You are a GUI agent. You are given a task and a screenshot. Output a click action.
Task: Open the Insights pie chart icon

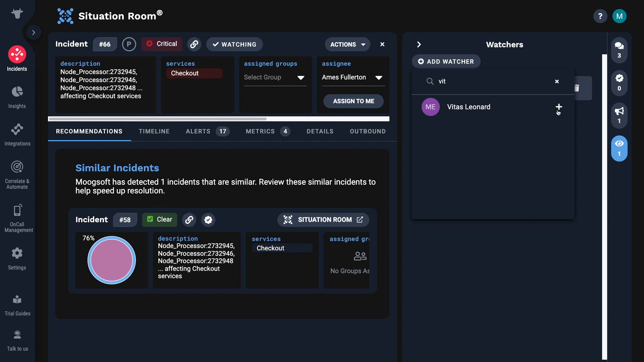click(17, 92)
